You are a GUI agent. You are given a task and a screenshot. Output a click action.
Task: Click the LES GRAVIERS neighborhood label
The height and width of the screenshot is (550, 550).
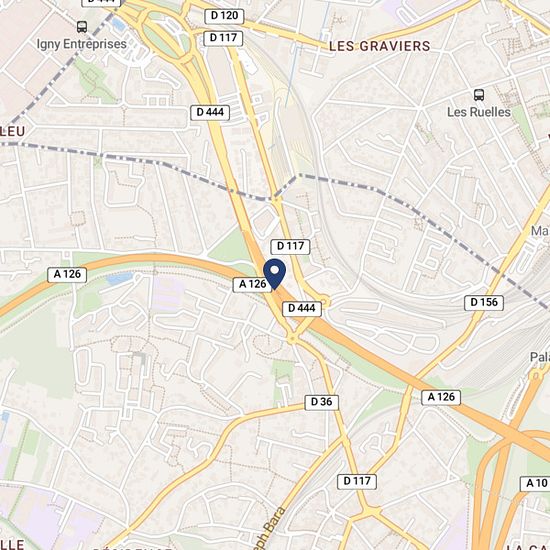(380, 46)
